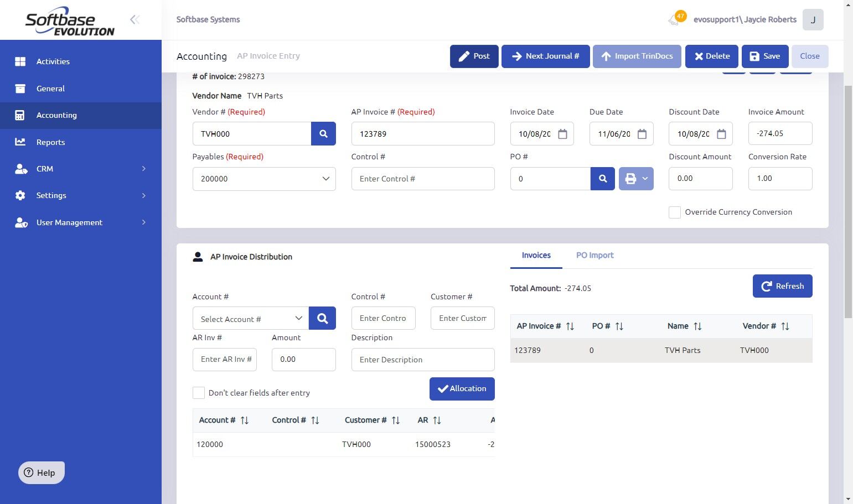This screenshot has width=853, height=504.
Task: Post the AP invoice
Action: pos(474,56)
